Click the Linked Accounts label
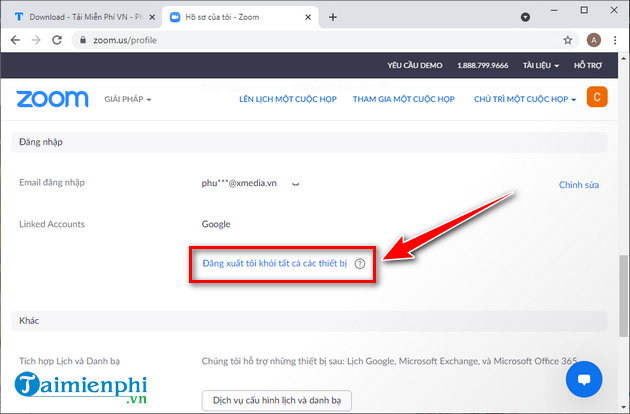 coord(52,224)
